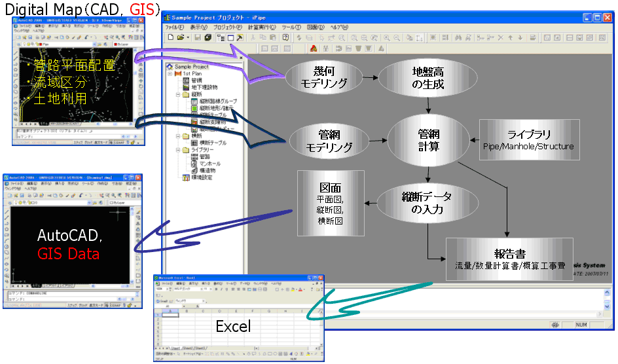Select cell A1 in Excel window
The width and height of the screenshot is (618, 364).
pos(170,314)
